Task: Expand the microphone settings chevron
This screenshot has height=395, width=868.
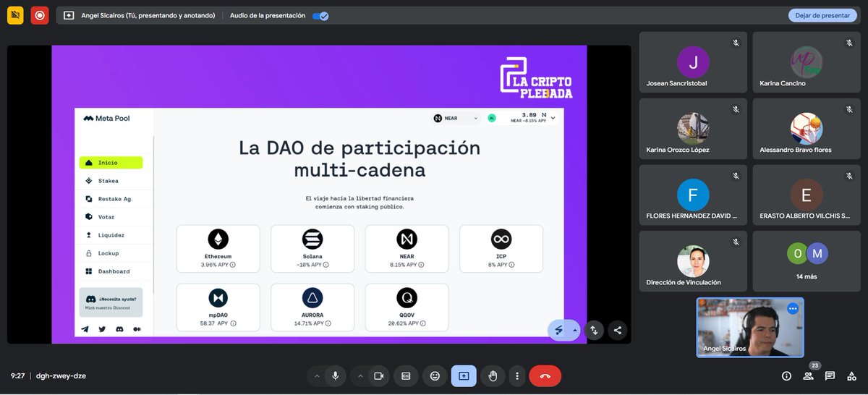Action: click(x=316, y=376)
